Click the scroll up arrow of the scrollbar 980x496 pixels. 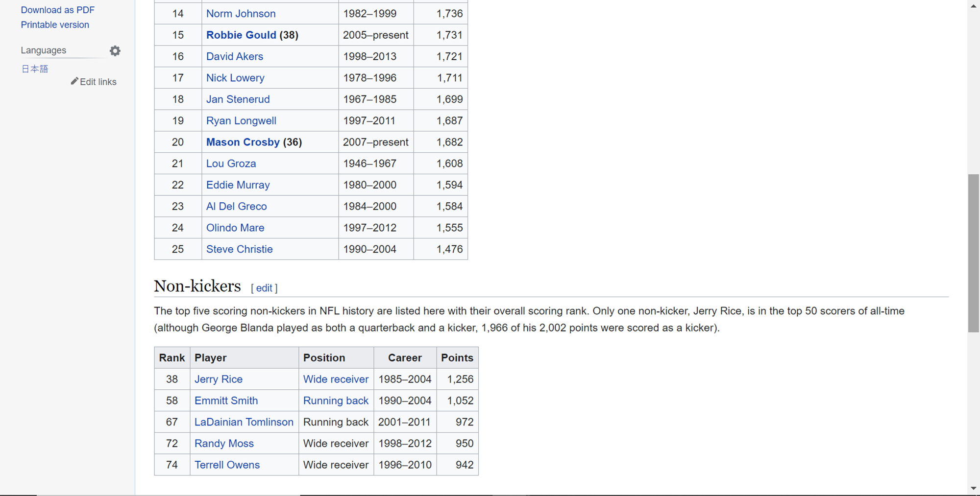pos(973,6)
